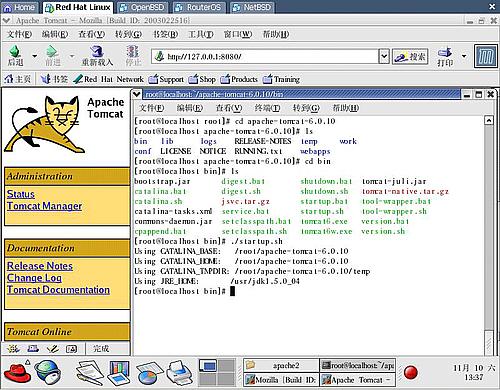Open the printer manager panel icon
The height and width of the screenshot is (390, 500).
click(x=180, y=372)
